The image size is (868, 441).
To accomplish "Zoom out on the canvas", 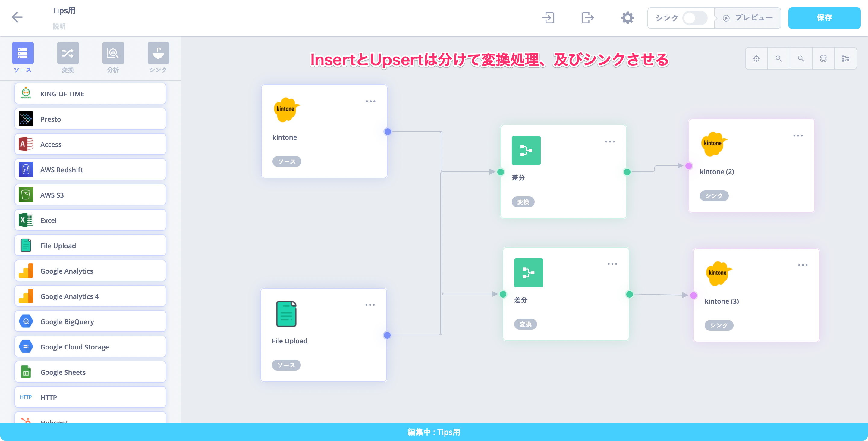I will (801, 59).
